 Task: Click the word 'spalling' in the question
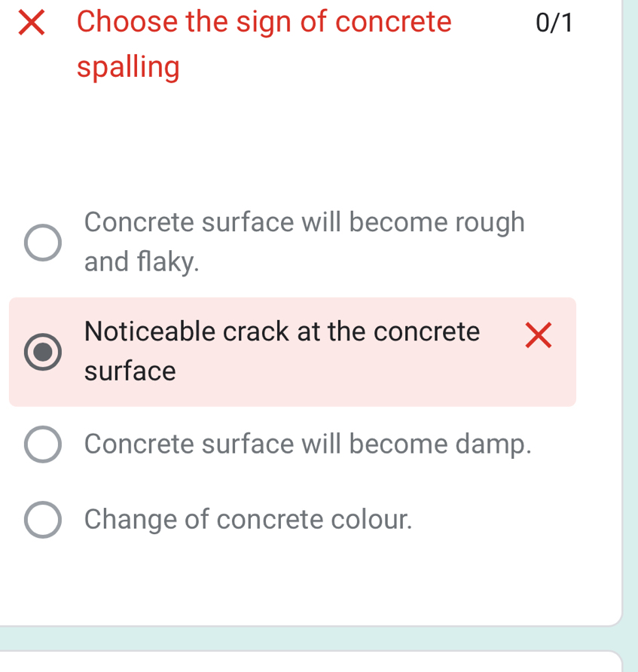(x=128, y=68)
